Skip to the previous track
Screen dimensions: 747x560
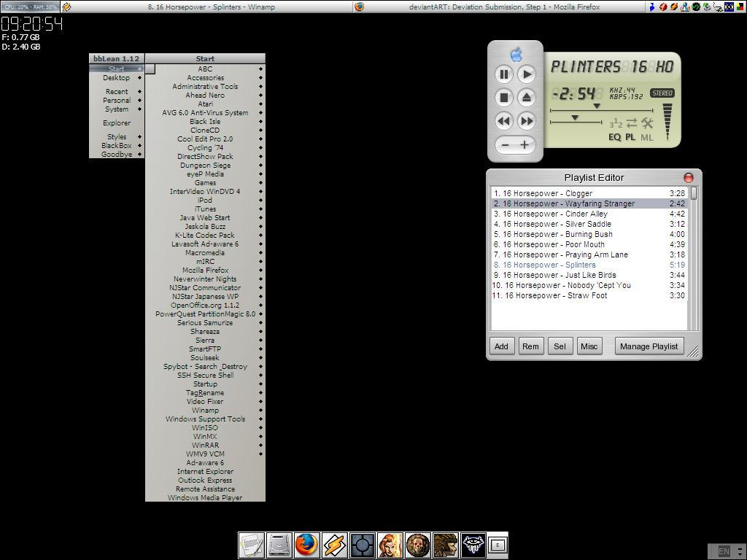click(504, 121)
